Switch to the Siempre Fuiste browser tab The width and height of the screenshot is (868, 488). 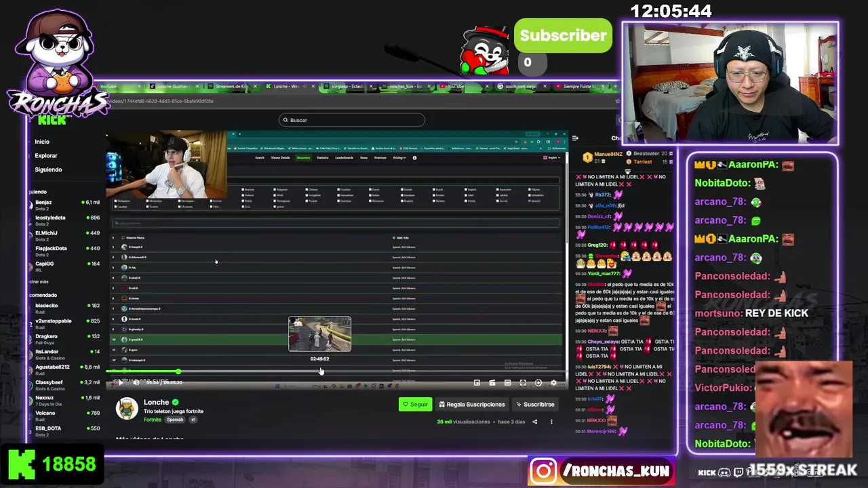pyautogui.click(x=582, y=86)
